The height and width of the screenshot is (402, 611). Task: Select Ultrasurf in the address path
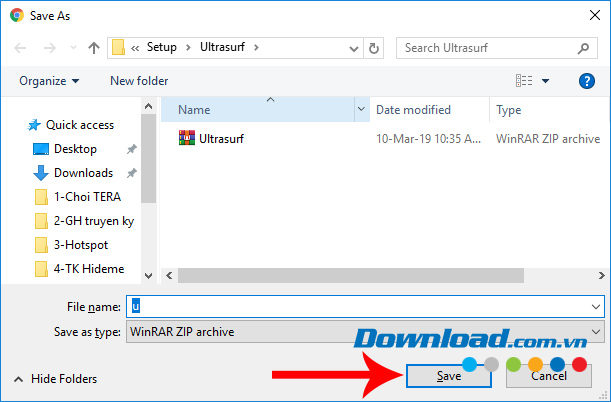222,47
